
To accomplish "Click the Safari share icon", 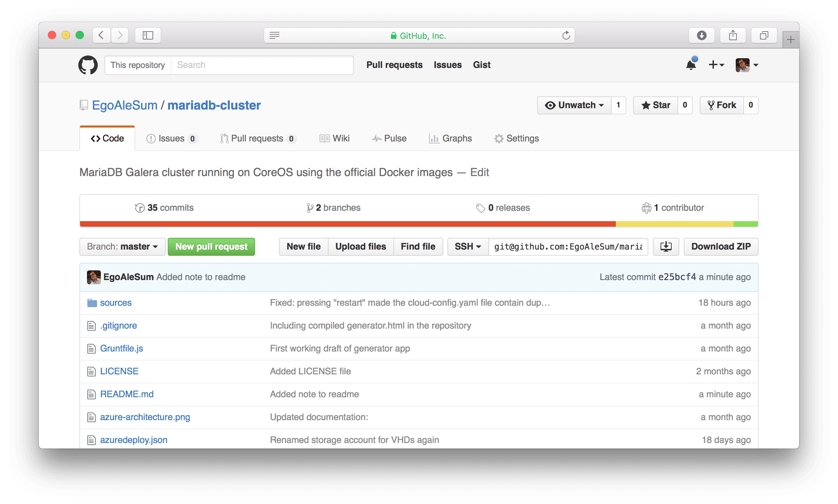I will 733,35.
